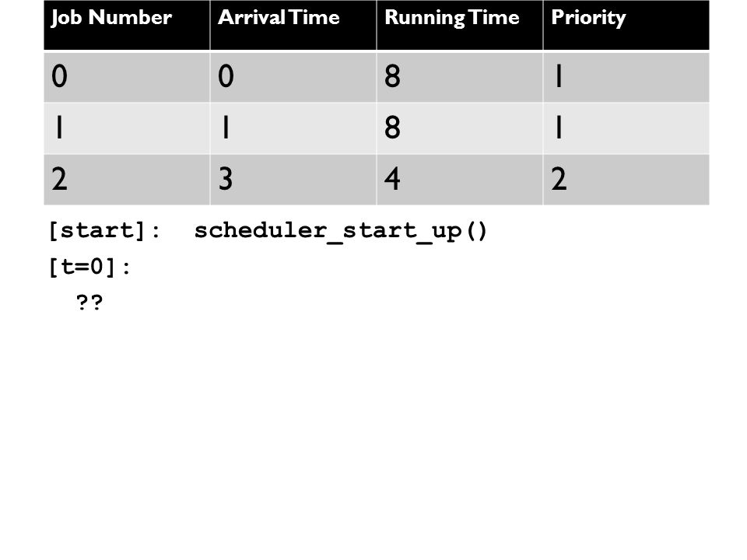Click running time 4 cell
This screenshot has height=560, width=747.
[x=460, y=180]
